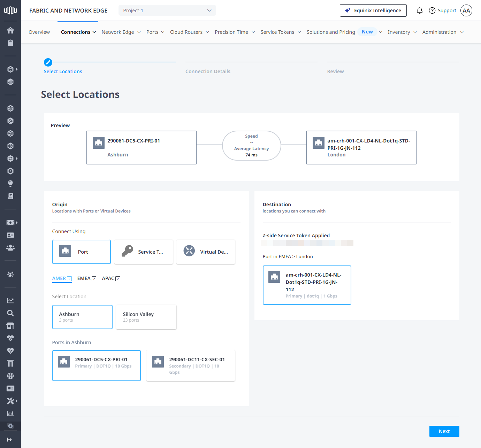Expand the Network Edge menu
Viewport: 481px width, 448px height.
pos(121,32)
